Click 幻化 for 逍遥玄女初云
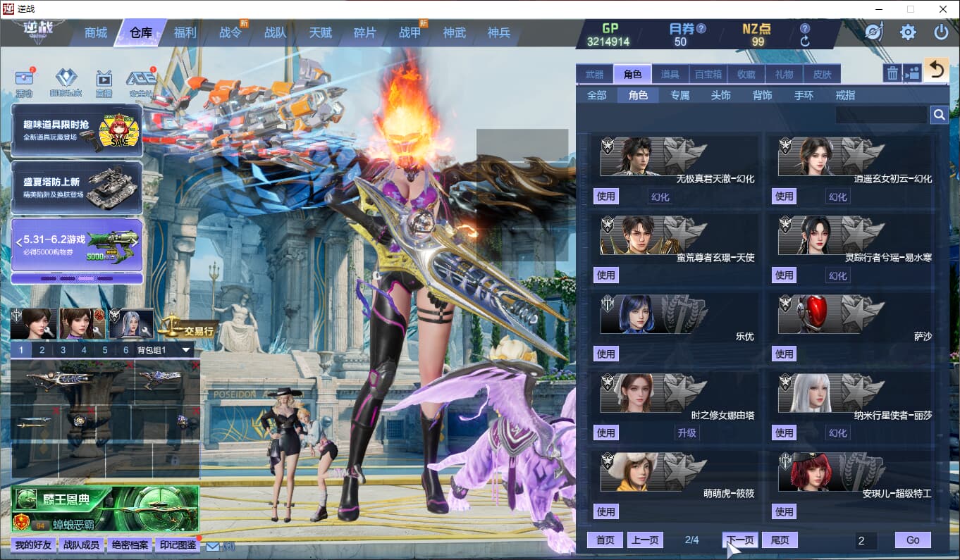This screenshot has height=560, width=960. (x=838, y=197)
